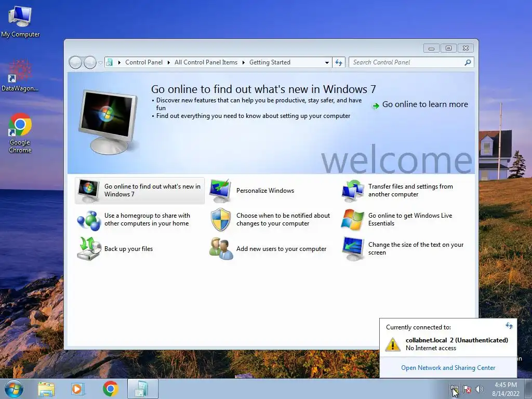Viewport: 532px width, 399px height.
Task: Click the homegroup spheres icon
Action: (x=89, y=220)
